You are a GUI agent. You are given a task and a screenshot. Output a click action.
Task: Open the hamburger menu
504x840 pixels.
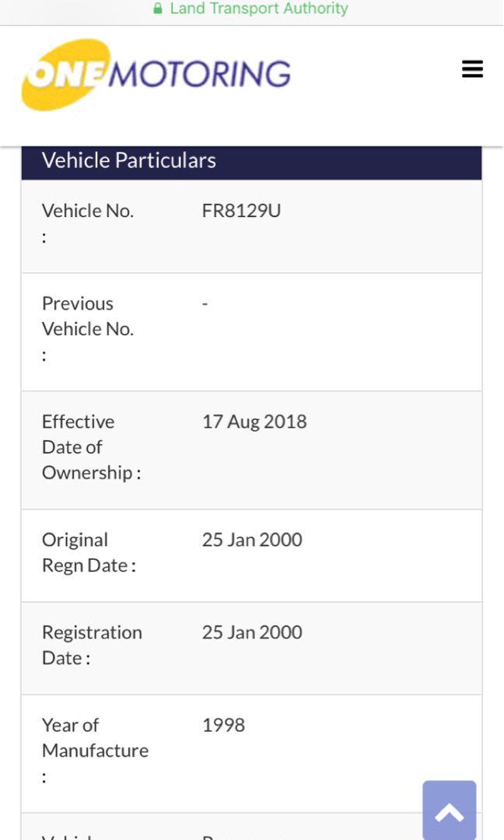coord(472,69)
